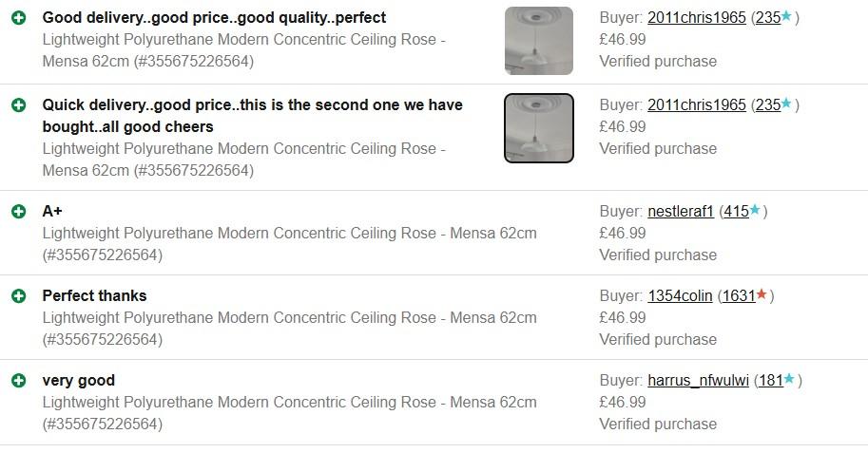Click the green plus icon beside "Perfect thanks"

click(x=18, y=296)
